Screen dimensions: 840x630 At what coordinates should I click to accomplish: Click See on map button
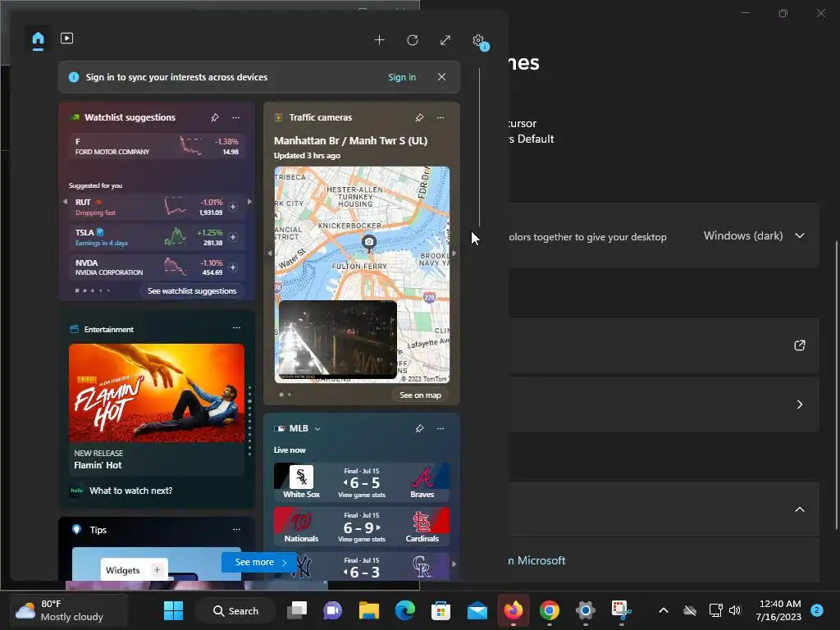pyautogui.click(x=420, y=395)
